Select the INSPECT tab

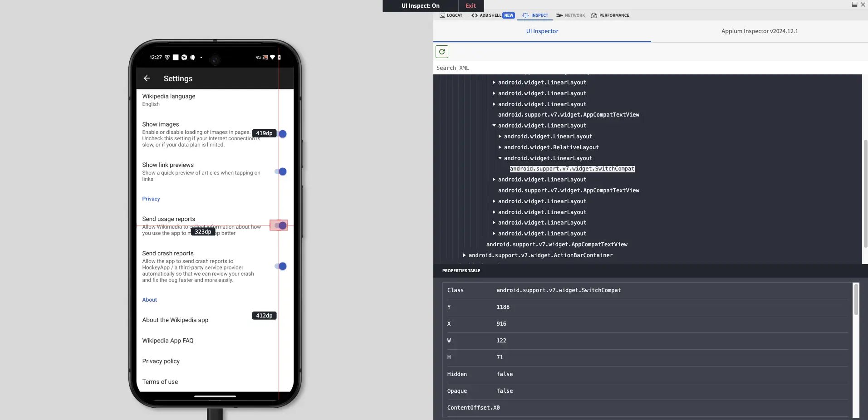[x=535, y=15]
